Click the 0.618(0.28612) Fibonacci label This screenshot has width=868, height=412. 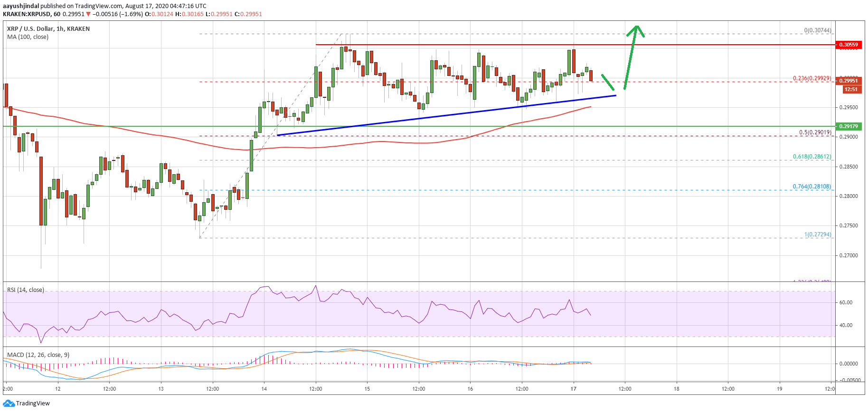[812, 157]
